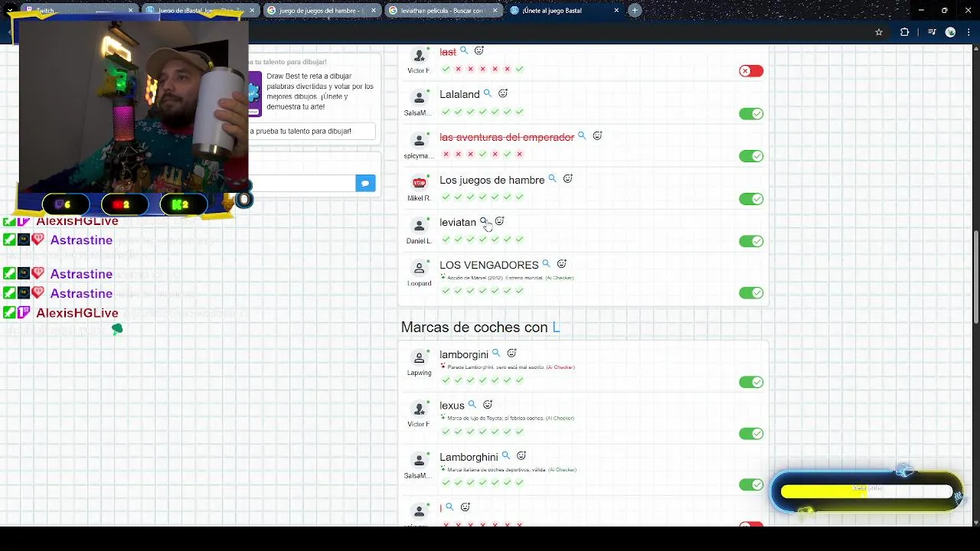This screenshot has height=551, width=980.
Task: Click the magnifier next to leviatan
Action: coord(484,221)
